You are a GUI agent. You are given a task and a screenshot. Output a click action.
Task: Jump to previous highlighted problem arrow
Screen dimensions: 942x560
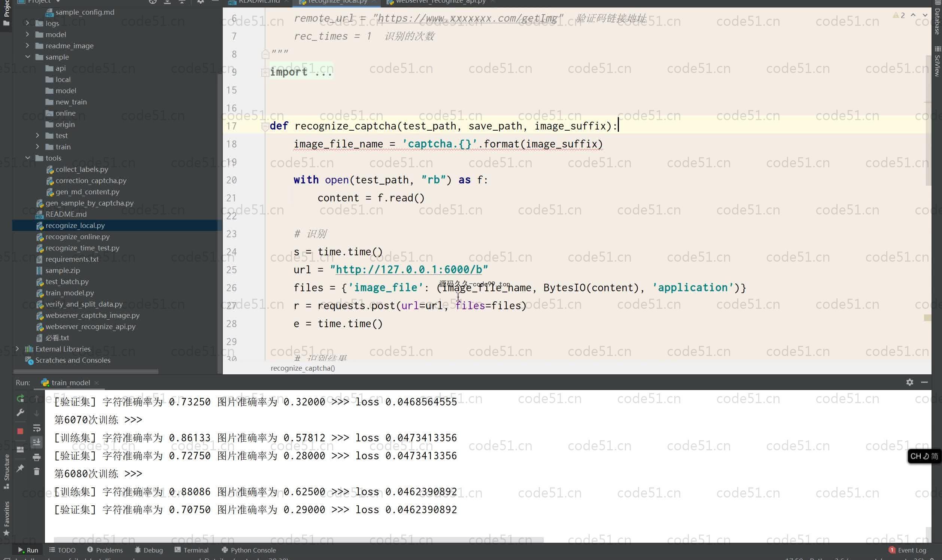pyautogui.click(x=913, y=15)
